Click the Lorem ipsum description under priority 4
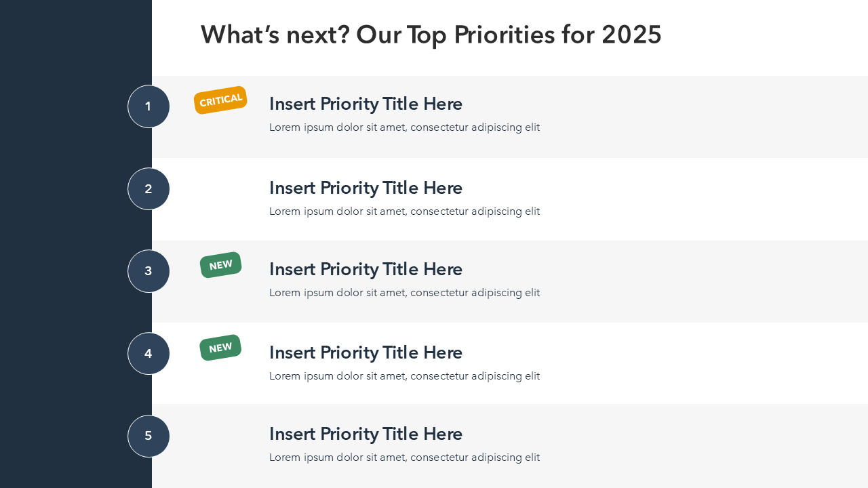This screenshot has height=488, width=868. (x=404, y=376)
